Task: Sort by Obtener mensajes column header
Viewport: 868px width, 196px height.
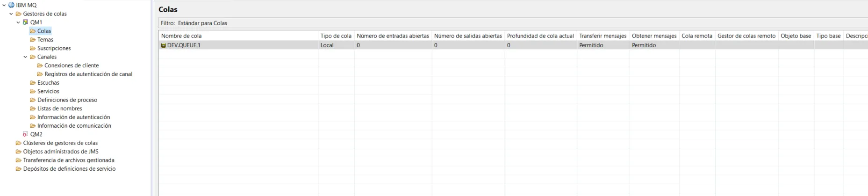Action: point(654,36)
